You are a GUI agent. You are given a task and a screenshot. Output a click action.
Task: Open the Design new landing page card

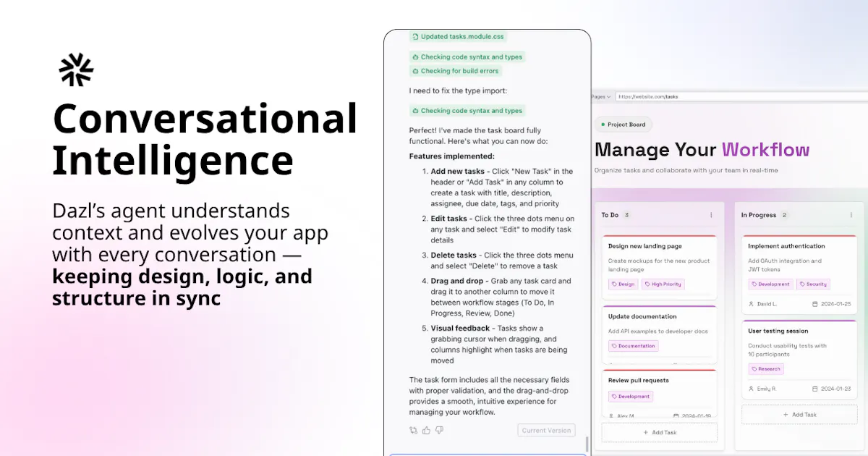point(659,267)
